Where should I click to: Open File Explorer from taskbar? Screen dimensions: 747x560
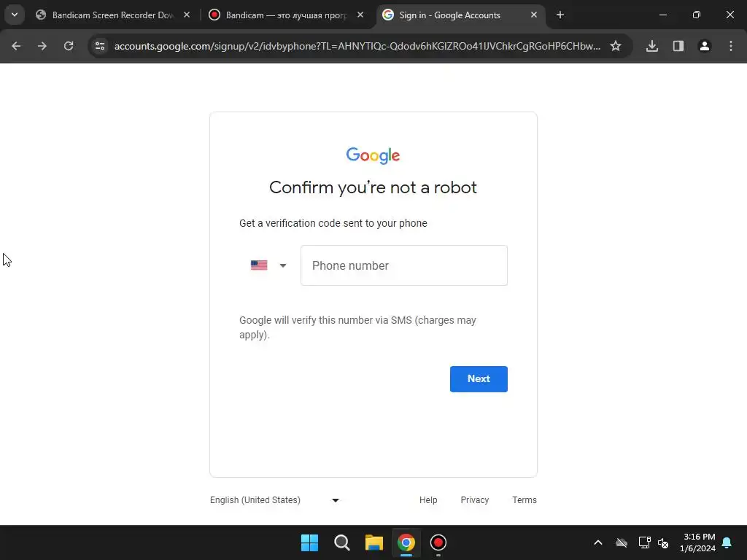pyautogui.click(x=374, y=542)
